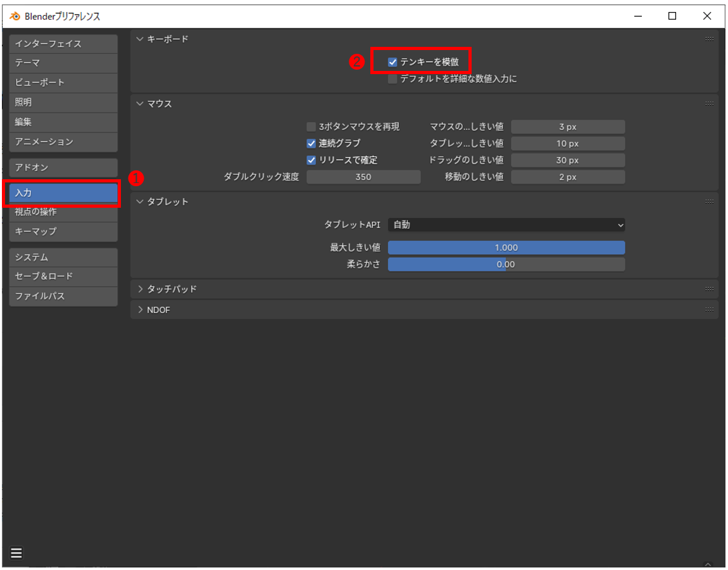Open キーマップ section
The image size is (728, 570).
[x=63, y=231]
